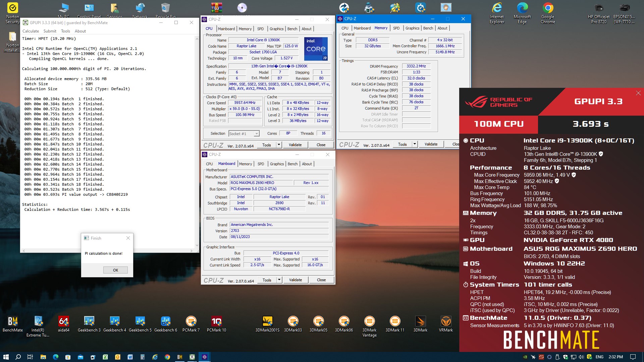Launch the aida64 desktop icon
Viewport: 644px width, 362px height.
coord(63,324)
